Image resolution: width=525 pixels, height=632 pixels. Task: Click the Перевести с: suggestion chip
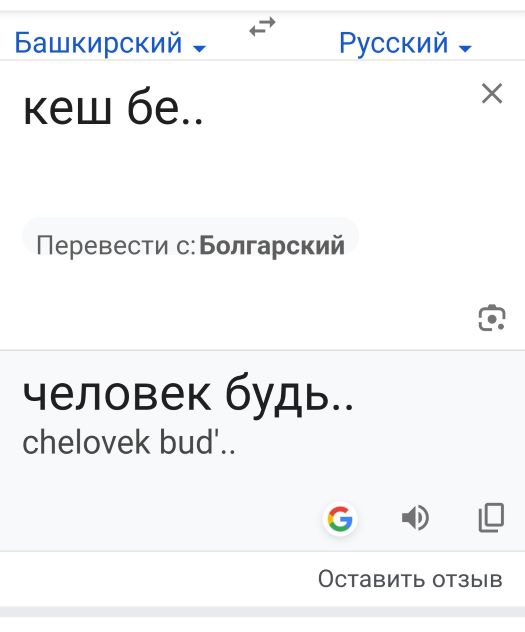point(190,245)
